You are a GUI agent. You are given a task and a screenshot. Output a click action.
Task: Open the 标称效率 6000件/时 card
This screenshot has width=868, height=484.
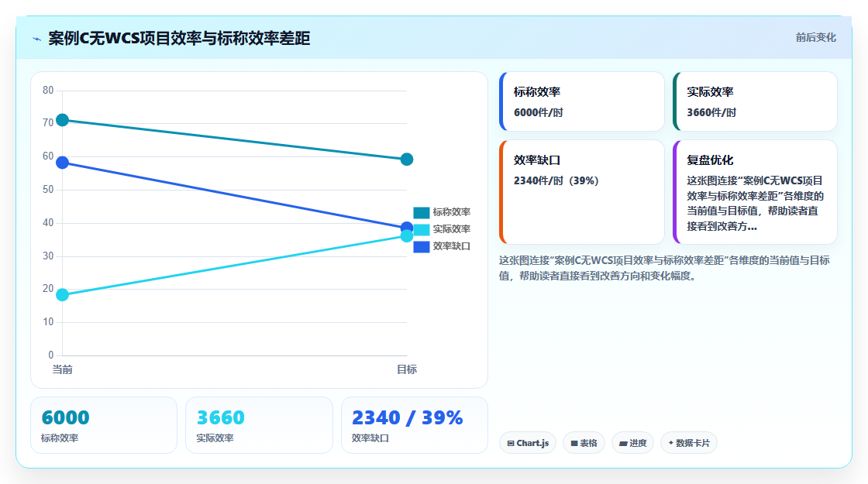[581, 101]
